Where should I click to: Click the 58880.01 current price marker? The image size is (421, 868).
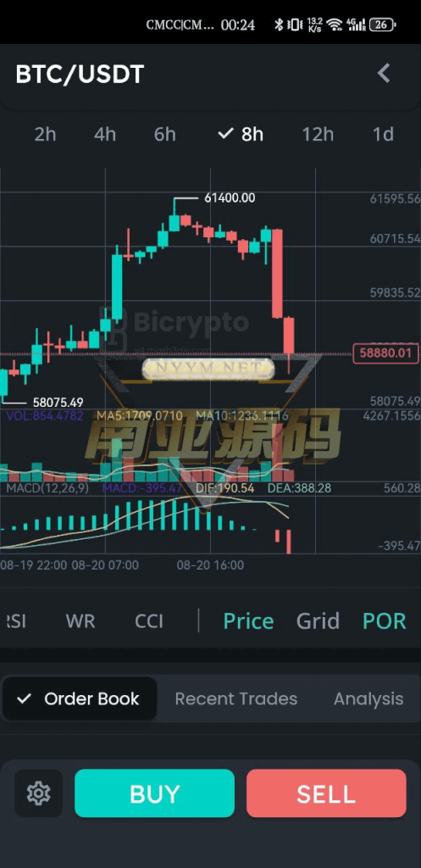(385, 353)
